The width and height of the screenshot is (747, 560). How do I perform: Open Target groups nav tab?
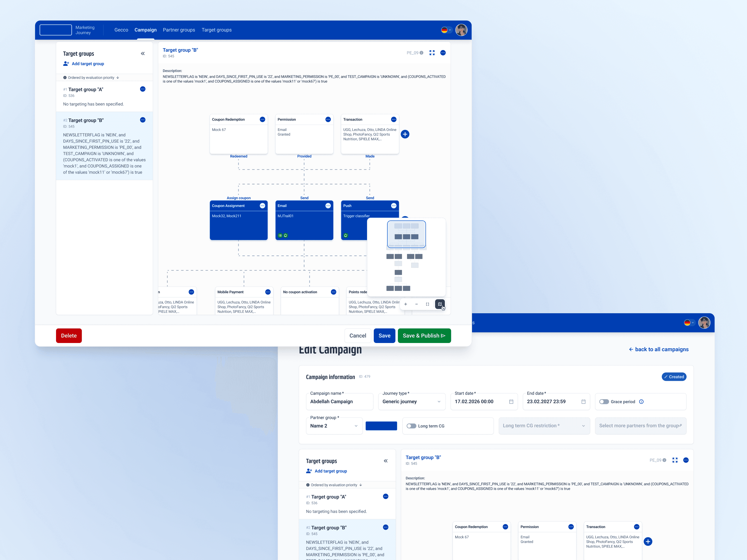(x=217, y=30)
